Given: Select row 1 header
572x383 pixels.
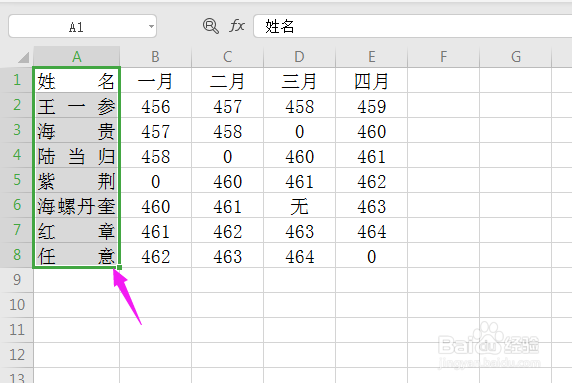Looking at the screenshot, I should [x=17, y=80].
